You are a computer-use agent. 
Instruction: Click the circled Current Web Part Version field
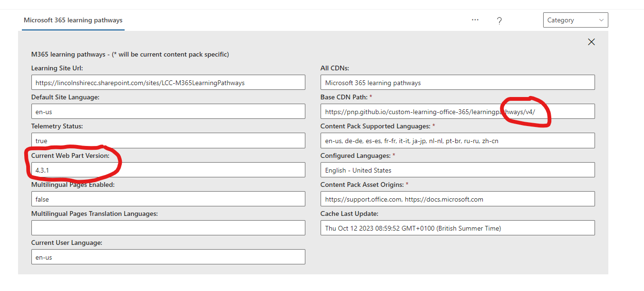click(168, 170)
